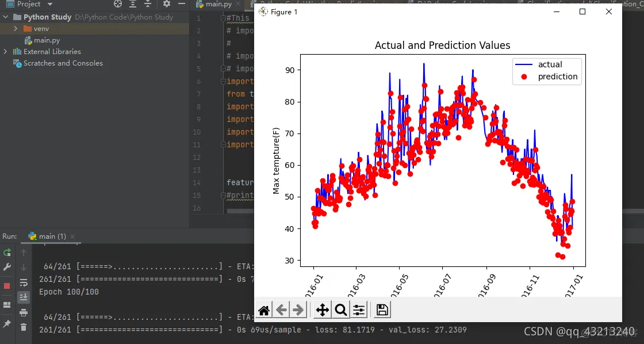Click Expand All icon in Project toolbar

coord(133,4)
